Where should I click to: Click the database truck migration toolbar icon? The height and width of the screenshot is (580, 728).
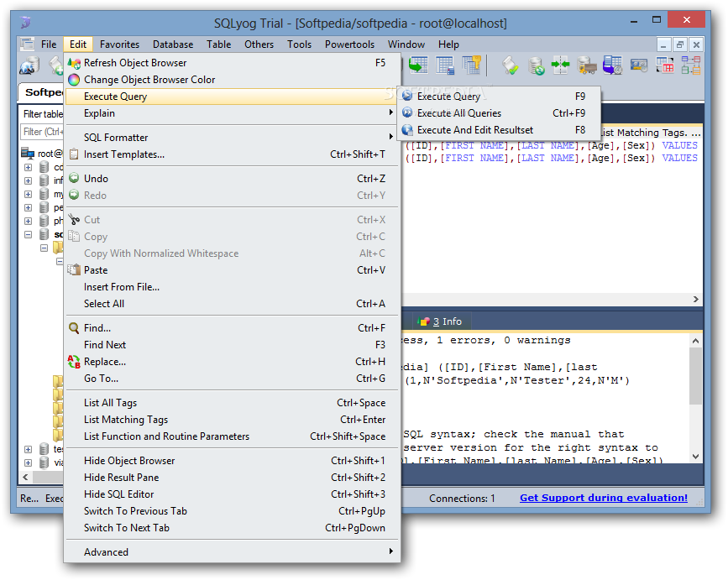[x=586, y=65]
